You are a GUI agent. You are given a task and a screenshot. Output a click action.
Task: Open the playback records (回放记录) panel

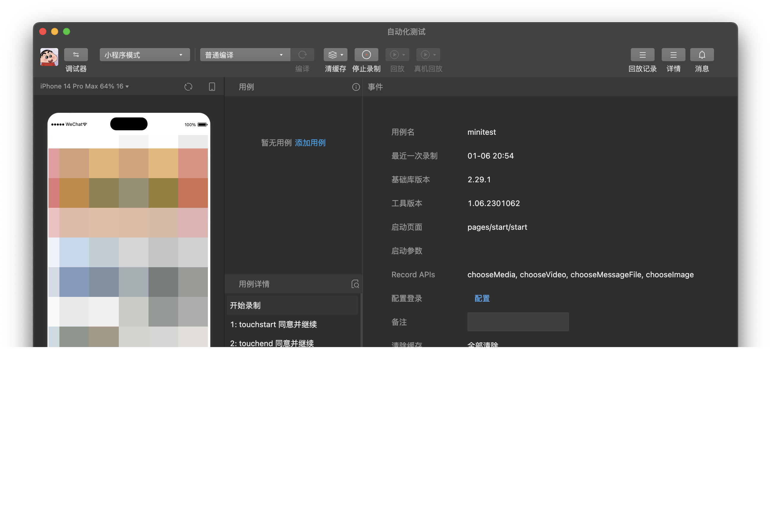click(x=642, y=55)
